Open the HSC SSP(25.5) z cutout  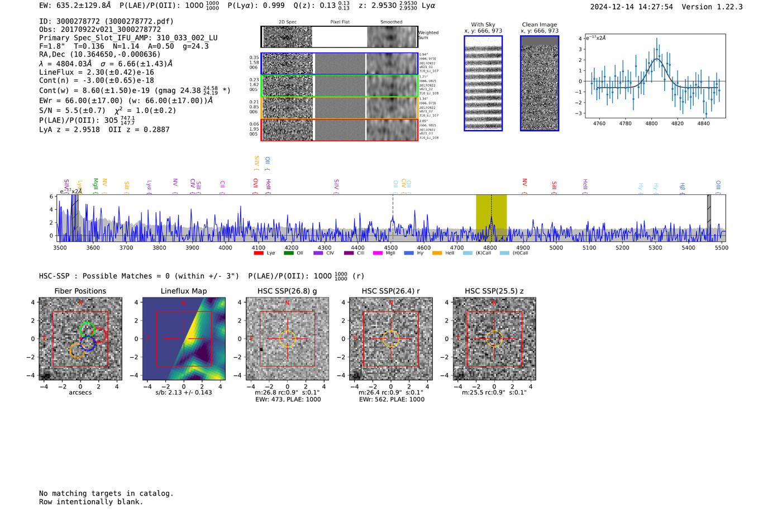click(x=494, y=339)
